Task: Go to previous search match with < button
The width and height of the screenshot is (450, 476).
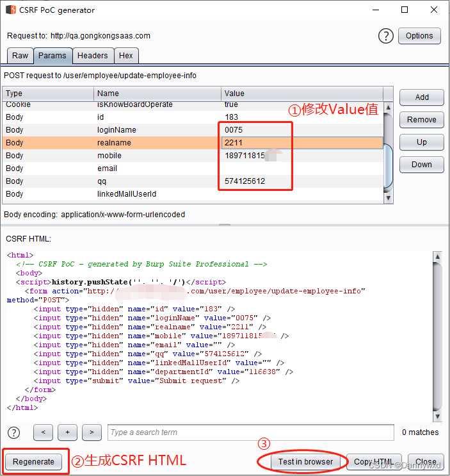Action: (x=43, y=432)
